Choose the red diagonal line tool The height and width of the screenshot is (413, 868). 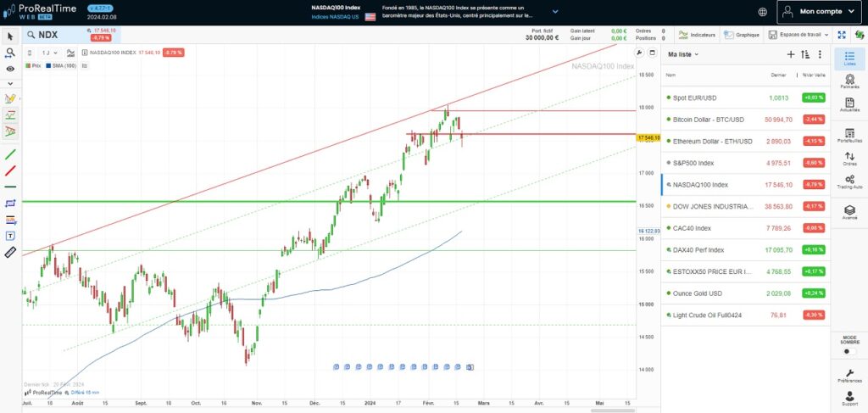10,170
